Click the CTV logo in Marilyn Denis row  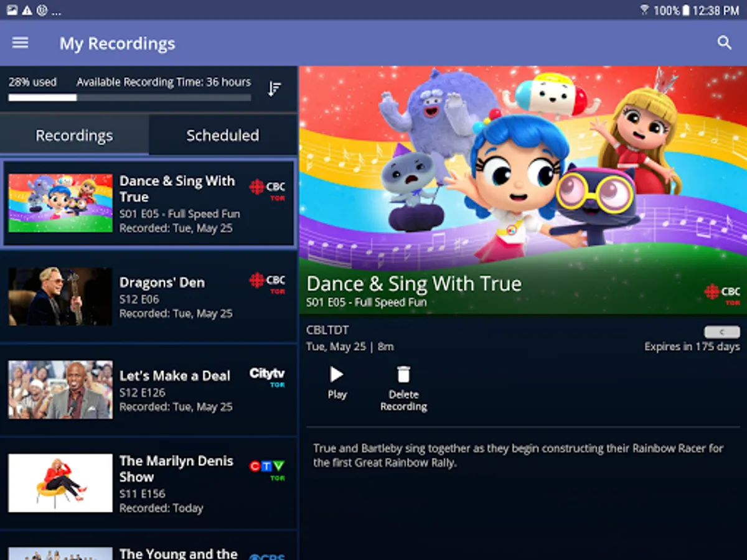coord(267,469)
